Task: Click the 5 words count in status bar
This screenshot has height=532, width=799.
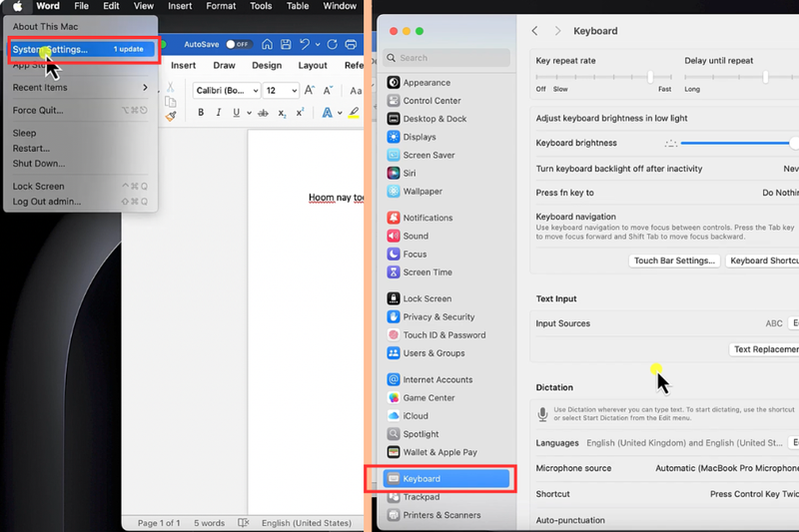Action: pyautogui.click(x=209, y=523)
